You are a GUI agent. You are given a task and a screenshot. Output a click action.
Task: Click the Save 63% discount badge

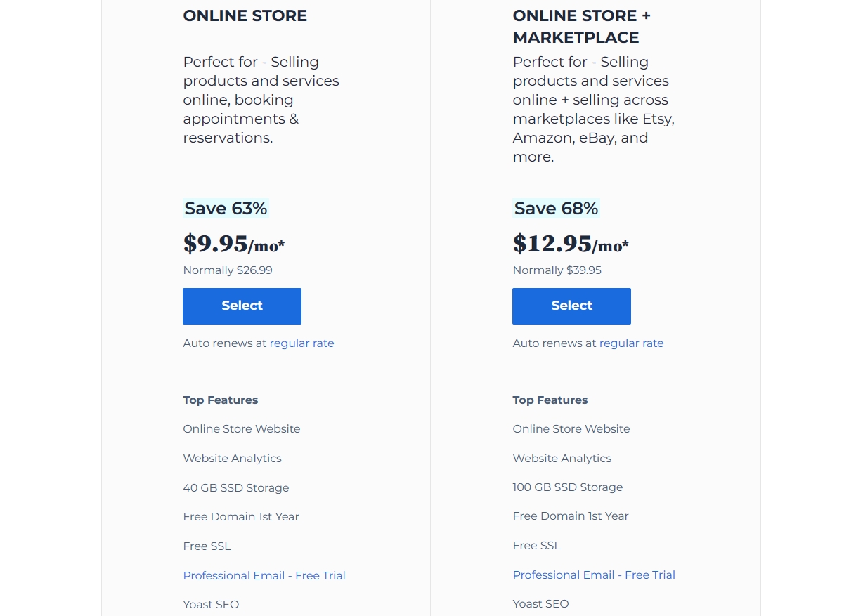tap(226, 209)
